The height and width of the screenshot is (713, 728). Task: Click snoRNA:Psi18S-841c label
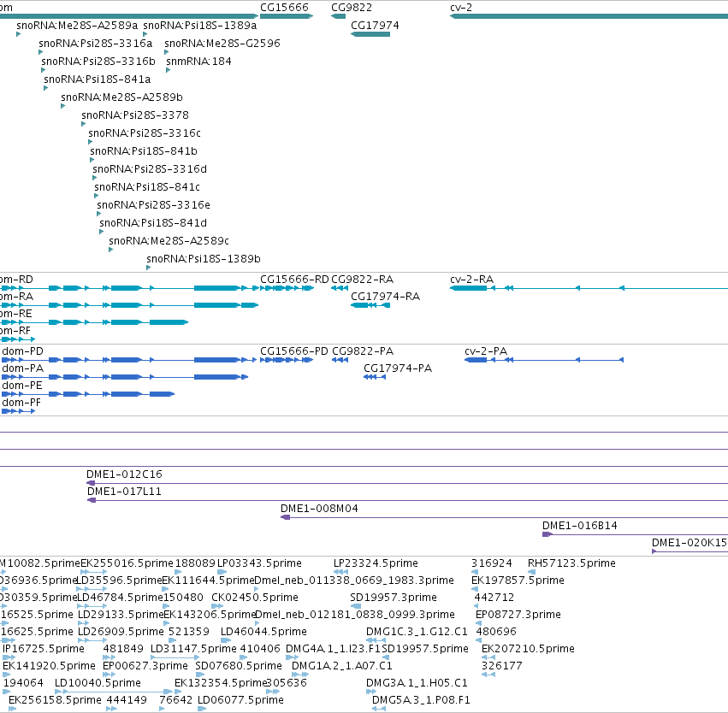[x=147, y=187]
